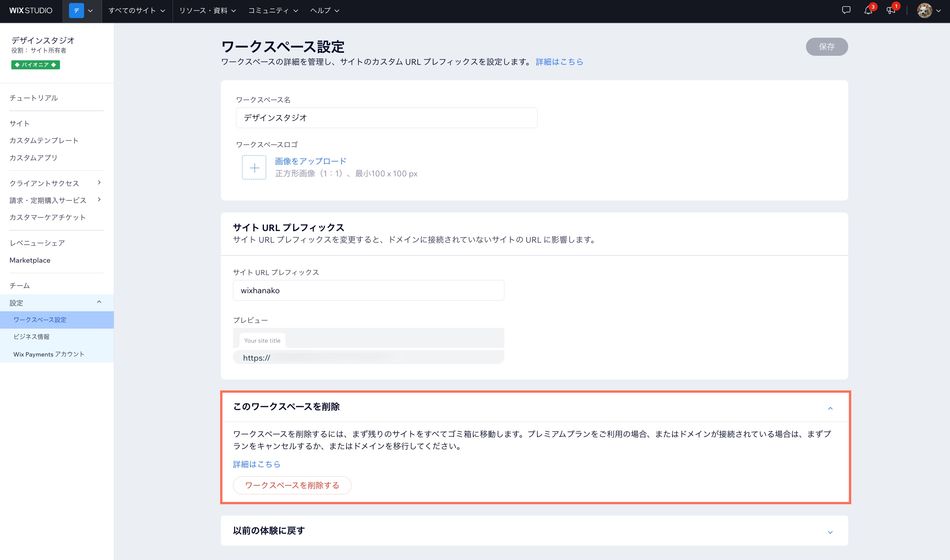The height and width of the screenshot is (560, 950).
Task: Click デザインスタジオ workspace name in sidebar
Action: click(43, 40)
